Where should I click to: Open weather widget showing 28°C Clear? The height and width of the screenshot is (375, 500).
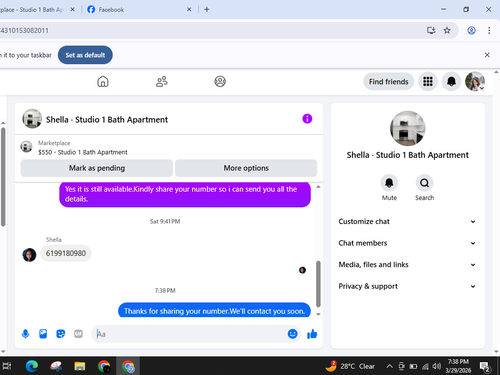pos(350,366)
